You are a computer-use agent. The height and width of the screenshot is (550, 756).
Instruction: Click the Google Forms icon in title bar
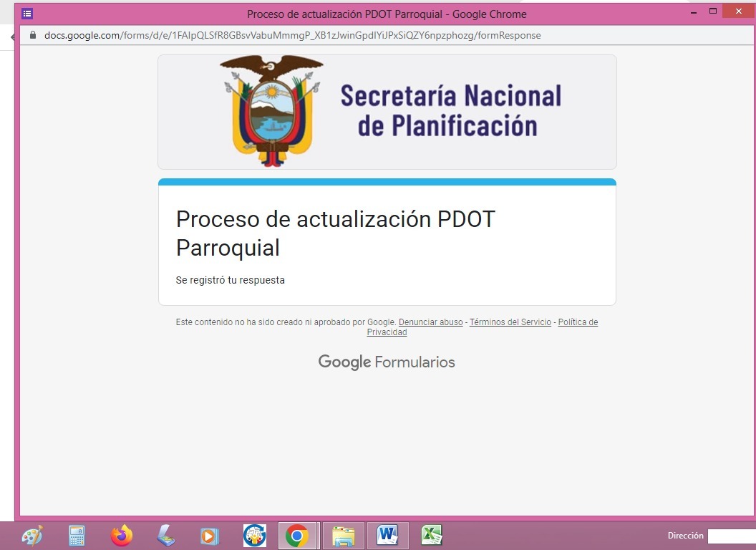coord(27,14)
